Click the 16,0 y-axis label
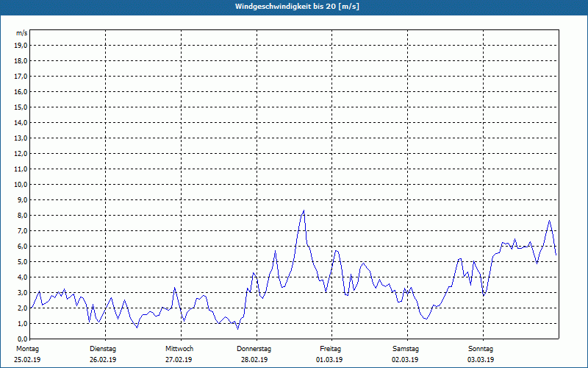Viewport: 588px width, 368px height. click(x=21, y=91)
